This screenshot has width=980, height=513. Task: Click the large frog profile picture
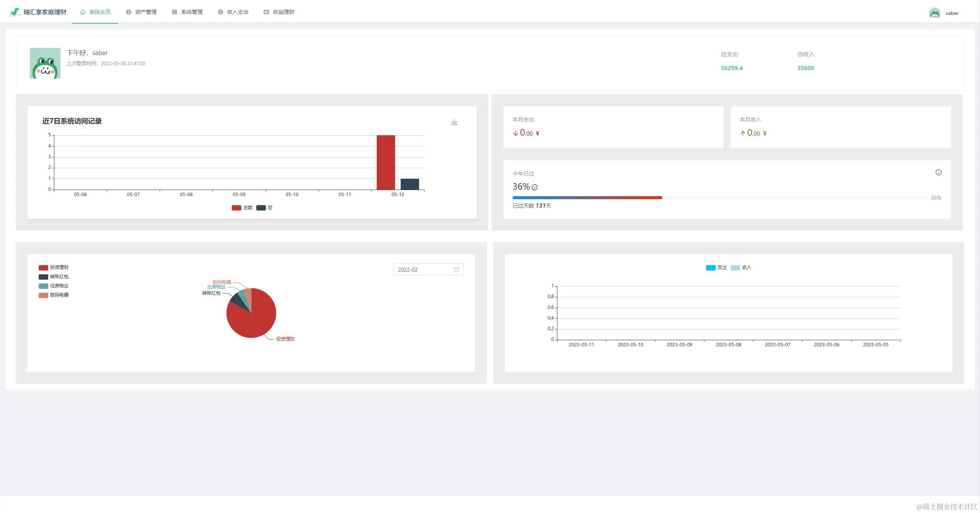(x=45, y=63)
